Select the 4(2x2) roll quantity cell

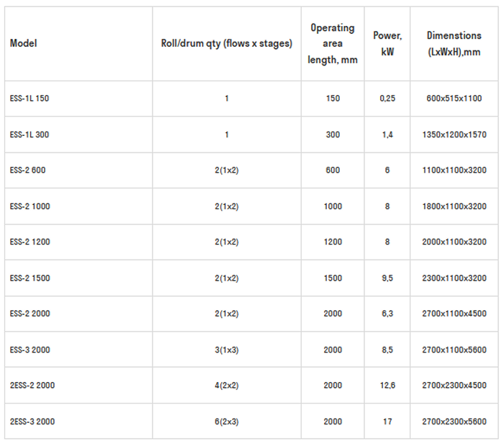[x=226, y=386]
